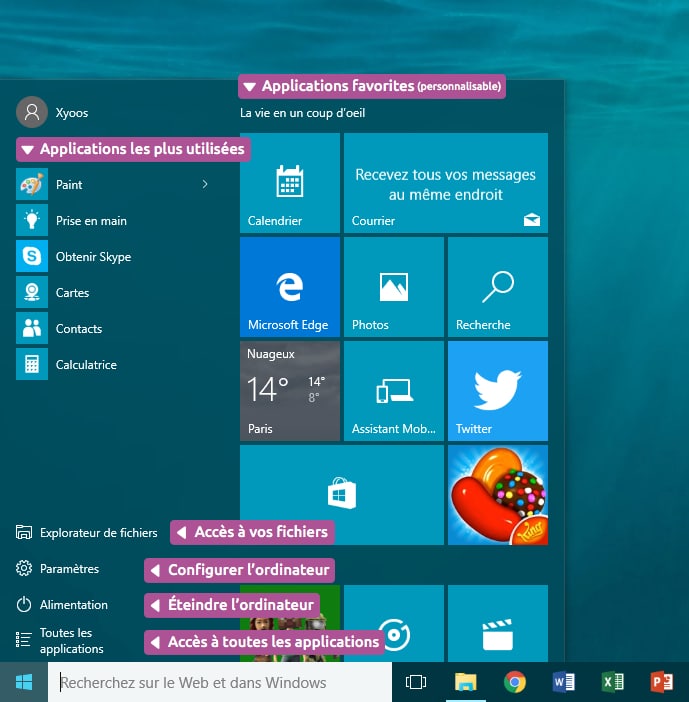Viewport: 689px width, 702px height.
Task: Open the Recherche tile
Action: [498, 287]
